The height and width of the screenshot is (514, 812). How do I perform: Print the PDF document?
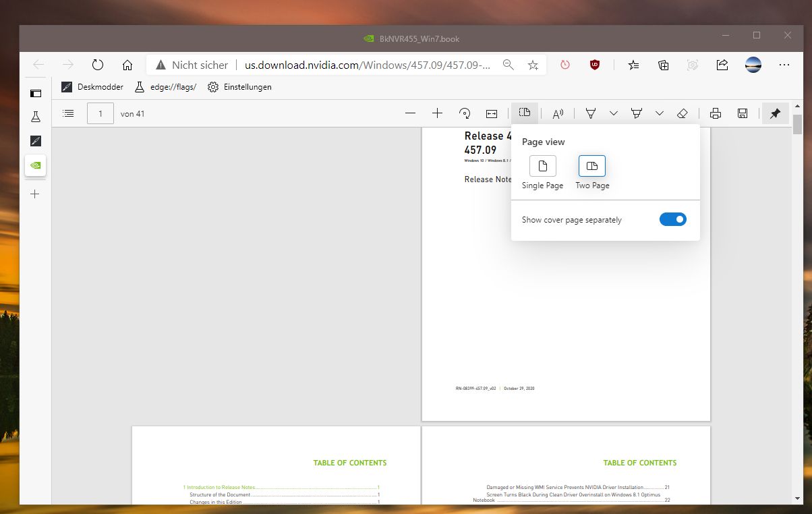716,113
